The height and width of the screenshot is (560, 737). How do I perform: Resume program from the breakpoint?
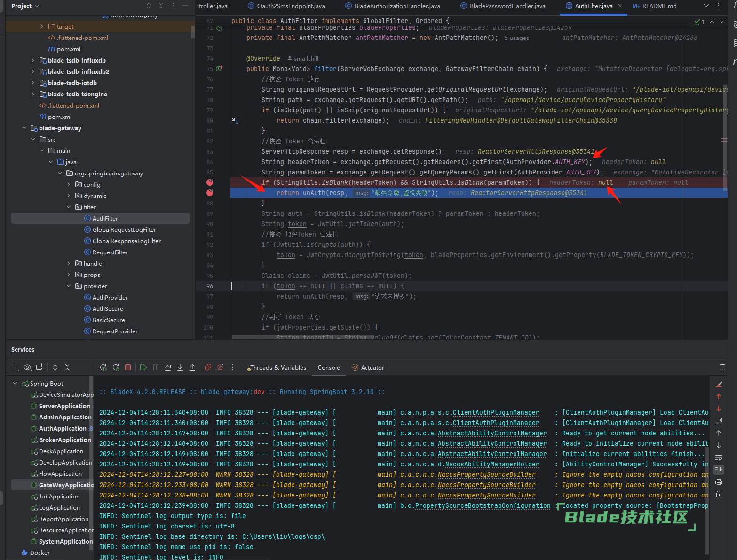[x=143, y=367]
